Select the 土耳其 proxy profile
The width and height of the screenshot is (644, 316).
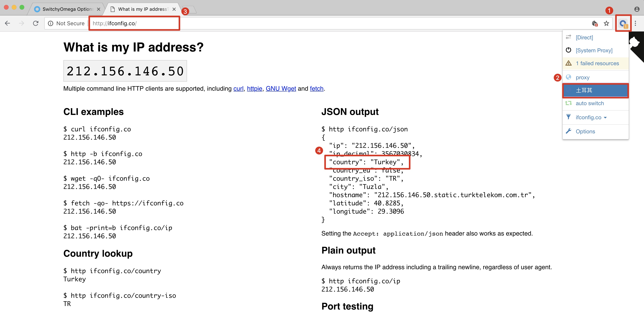[x=584, y=90]
